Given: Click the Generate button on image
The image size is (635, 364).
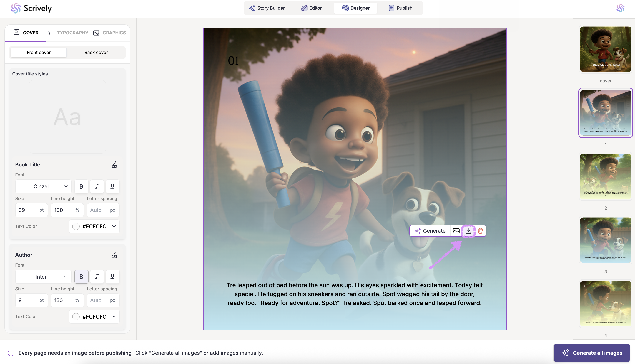Looking at the screenshot, I should [x=430, y=231].
